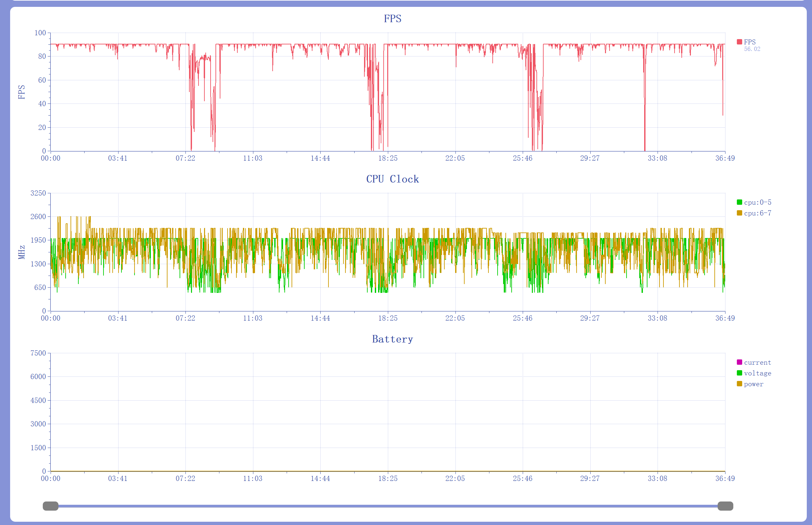Click the Battery chart title
The height and width of the screenshot is (525, 812).
coord(392,339)
